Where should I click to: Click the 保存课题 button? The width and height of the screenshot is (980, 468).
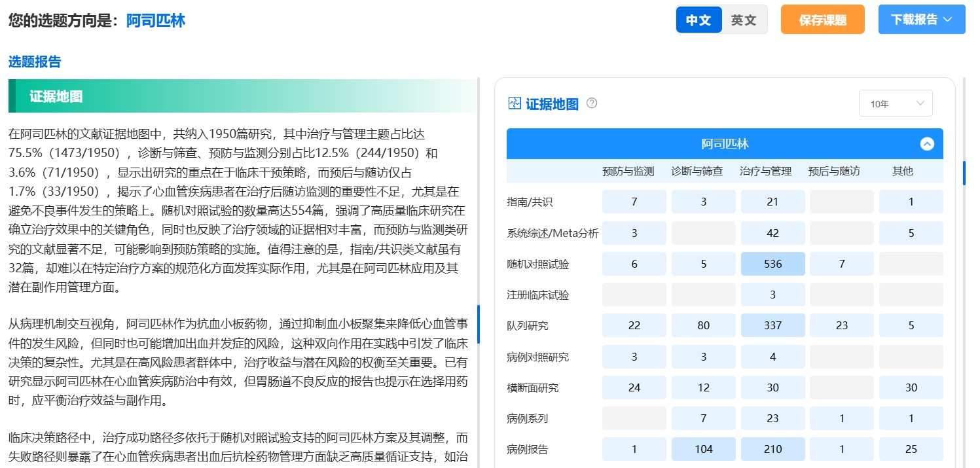click(823, 20)
